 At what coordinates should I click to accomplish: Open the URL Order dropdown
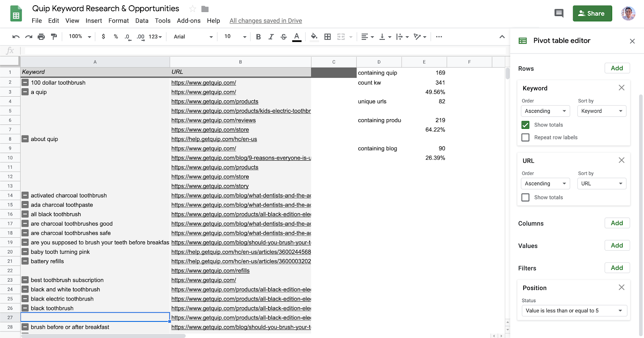pyautogui.click(x=545, y=183)
